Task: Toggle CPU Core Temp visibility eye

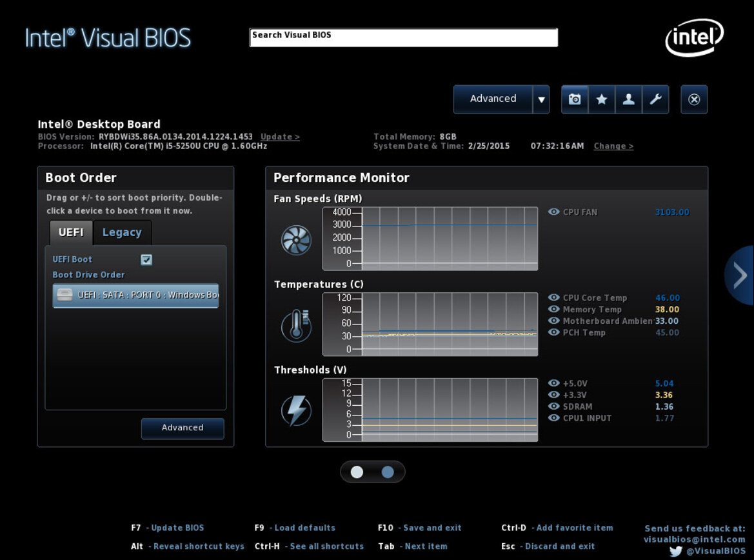Action: (x=553, y=297)
